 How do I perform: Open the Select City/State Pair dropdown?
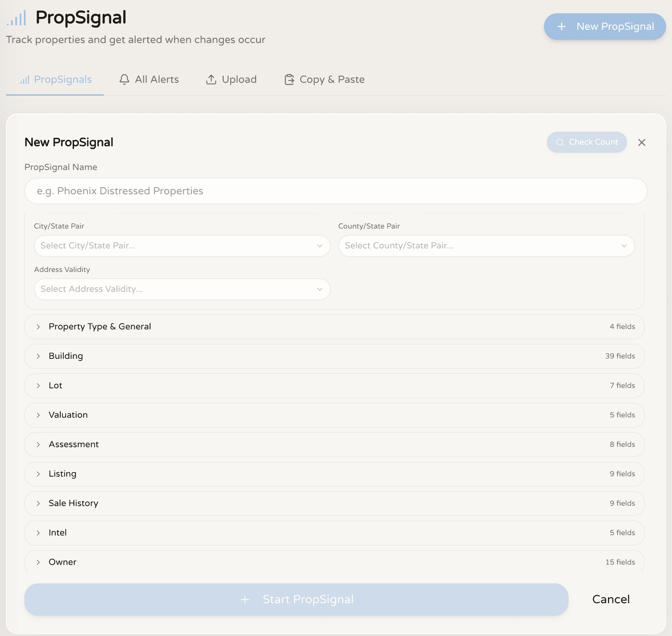182,245
